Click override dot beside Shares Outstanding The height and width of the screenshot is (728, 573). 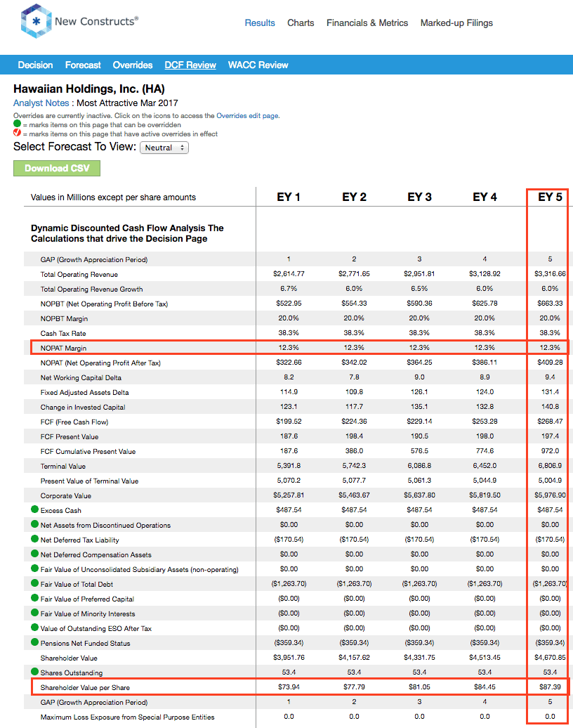34,672
